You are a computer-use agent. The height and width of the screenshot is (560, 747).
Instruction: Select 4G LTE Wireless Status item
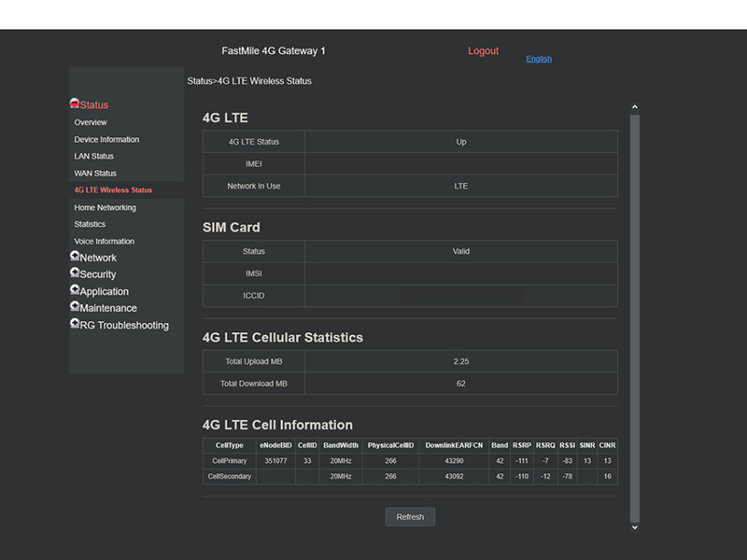tap(113, 190)
